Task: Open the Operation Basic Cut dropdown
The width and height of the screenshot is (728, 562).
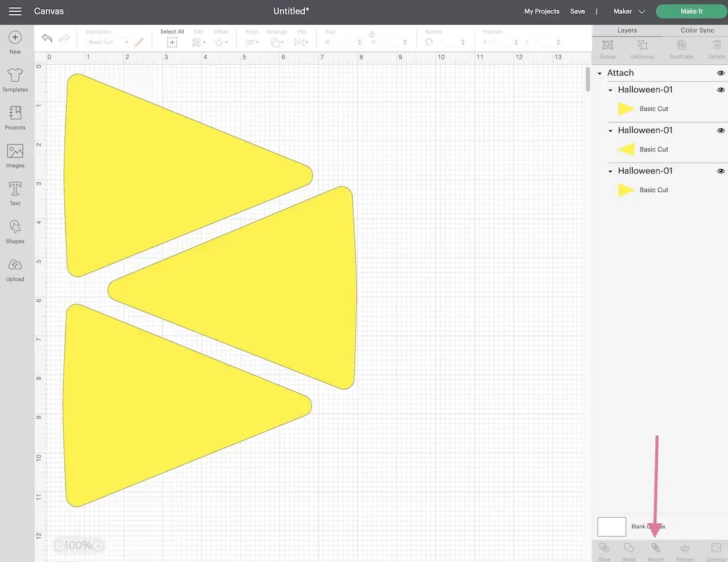Action: click(x=108, y=42)
